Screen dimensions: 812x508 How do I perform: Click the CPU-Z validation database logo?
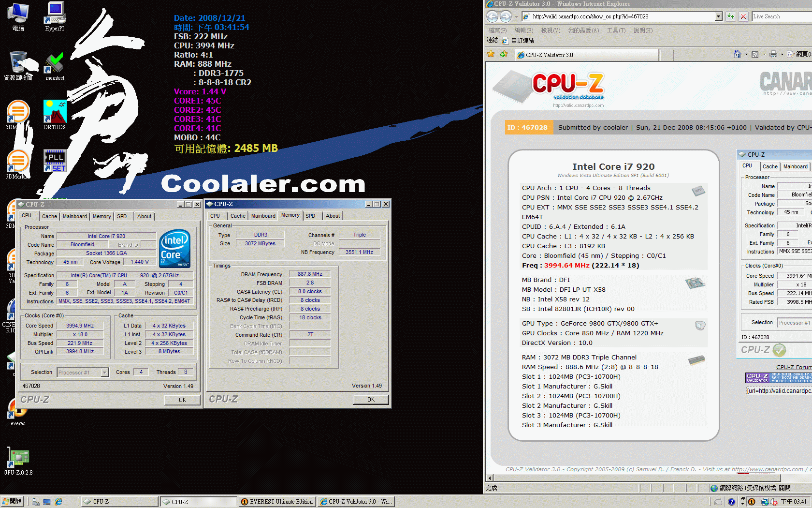(550, 88)
